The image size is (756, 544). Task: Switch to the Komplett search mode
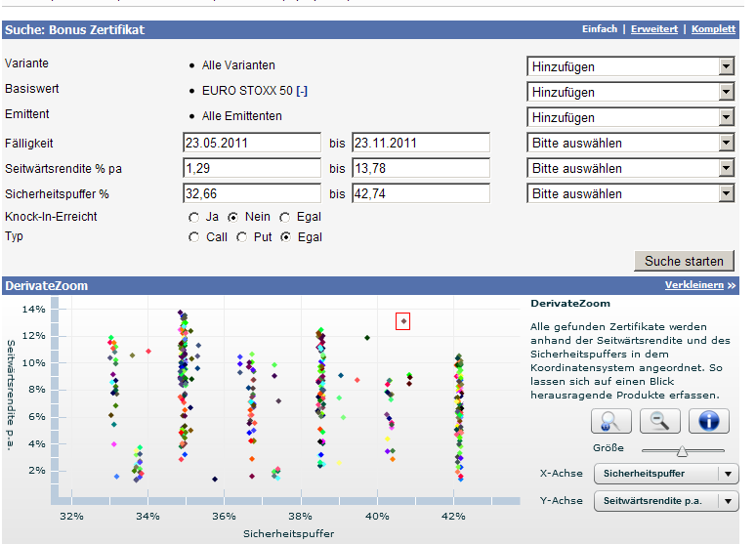pos(714,29)
